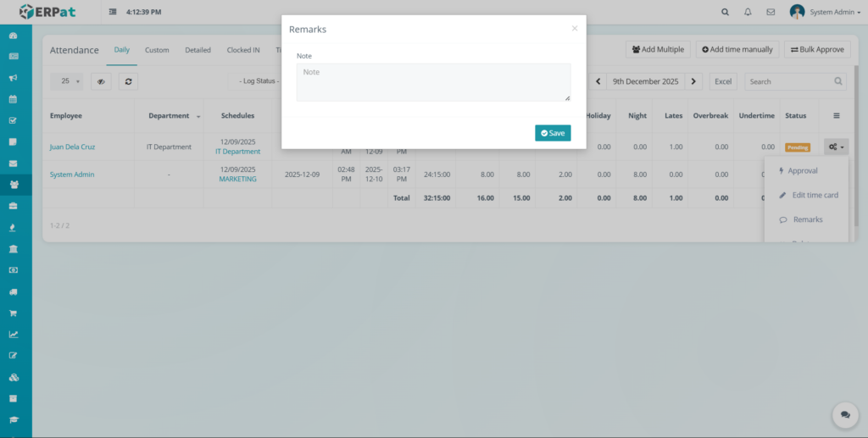Click the ERPat logo
The image size is (868, 438).
pyautogui.click(x=47, y=12)
